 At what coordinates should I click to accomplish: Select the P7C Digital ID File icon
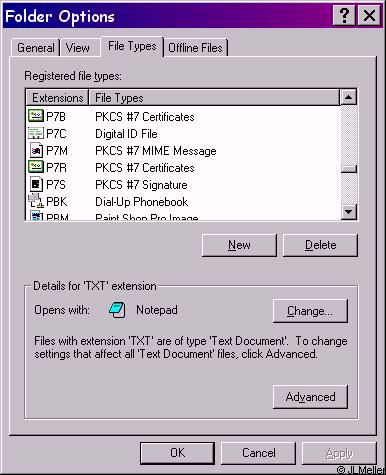tap(36, 133)
